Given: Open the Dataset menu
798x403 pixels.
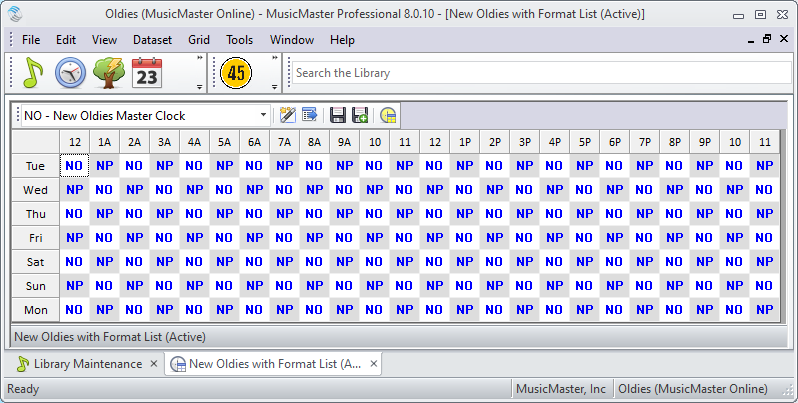Looking at the screenshot, I should pos(152,40).
